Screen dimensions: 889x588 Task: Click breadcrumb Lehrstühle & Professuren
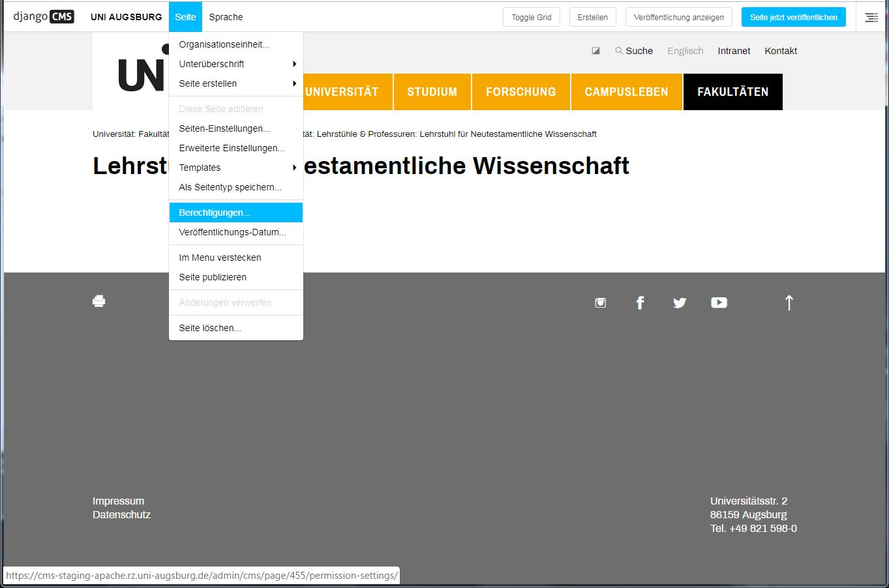tap(366, 134)
